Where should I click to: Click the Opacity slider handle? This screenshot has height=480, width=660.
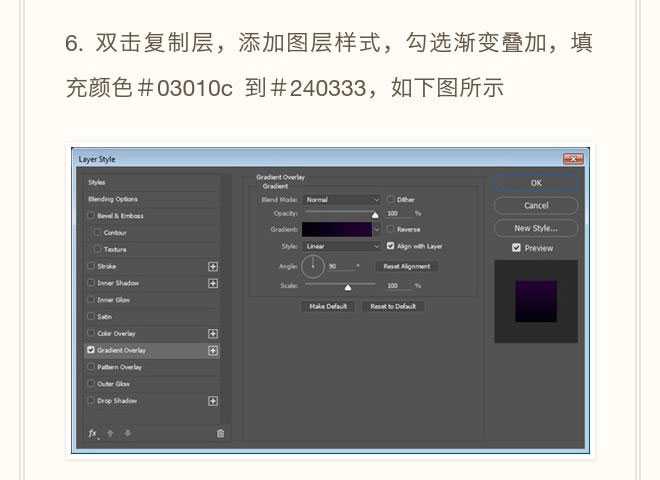coord(375,214)
